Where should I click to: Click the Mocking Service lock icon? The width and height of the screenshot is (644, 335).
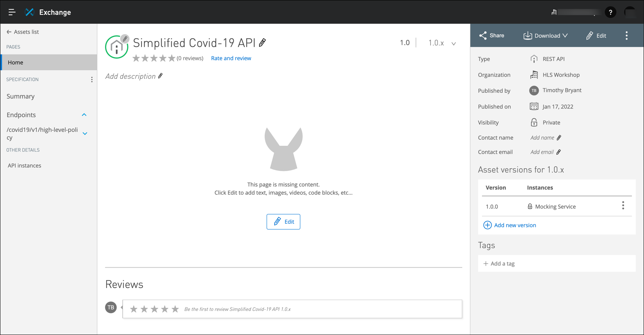[x=530, y=206]
